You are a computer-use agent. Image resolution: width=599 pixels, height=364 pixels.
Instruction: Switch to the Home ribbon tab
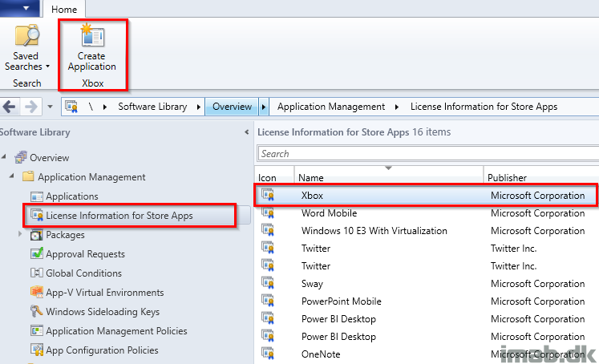(x=64, y=9)
